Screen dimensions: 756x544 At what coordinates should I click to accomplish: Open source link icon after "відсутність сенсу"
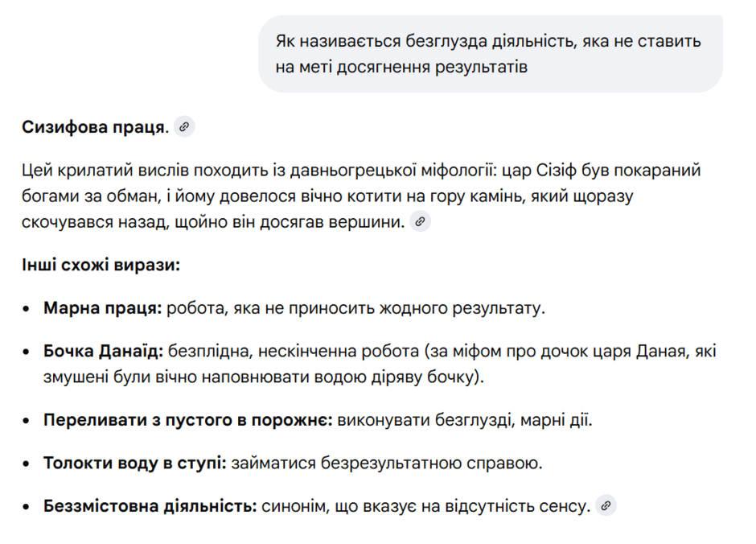pos(606,505)
